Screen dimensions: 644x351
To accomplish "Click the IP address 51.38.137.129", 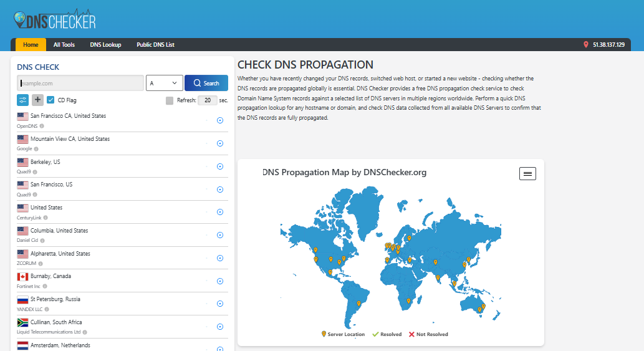I will coord(608,45).
